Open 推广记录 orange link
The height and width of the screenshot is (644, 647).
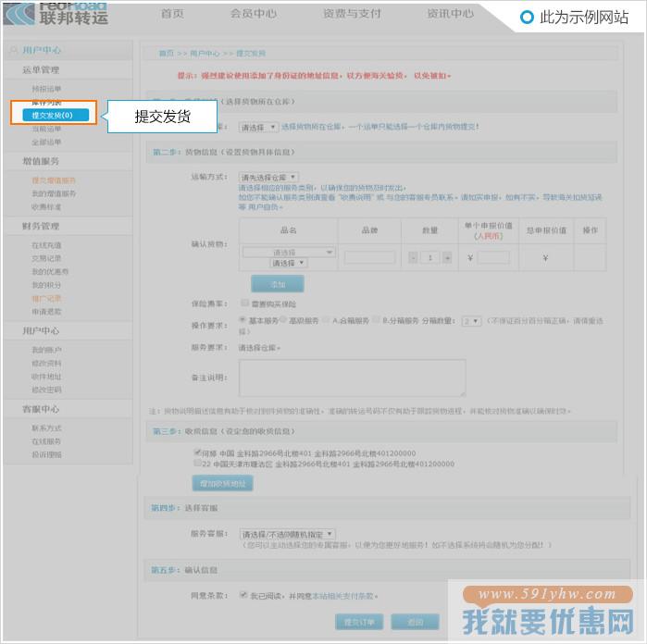(x=46, y=298)
